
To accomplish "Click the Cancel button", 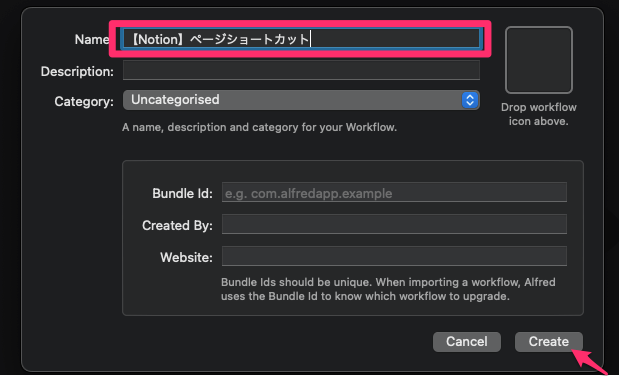I will (x=467, y=342).
